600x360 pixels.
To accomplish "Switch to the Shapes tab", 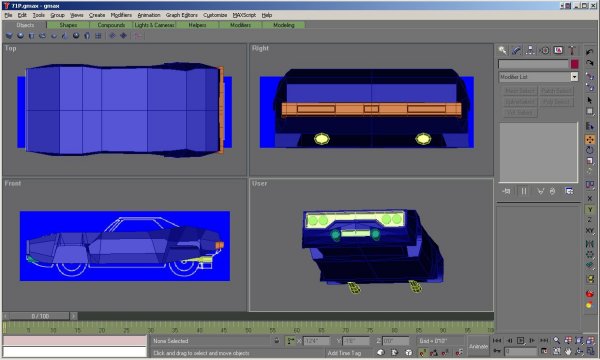I will point(68,25).
